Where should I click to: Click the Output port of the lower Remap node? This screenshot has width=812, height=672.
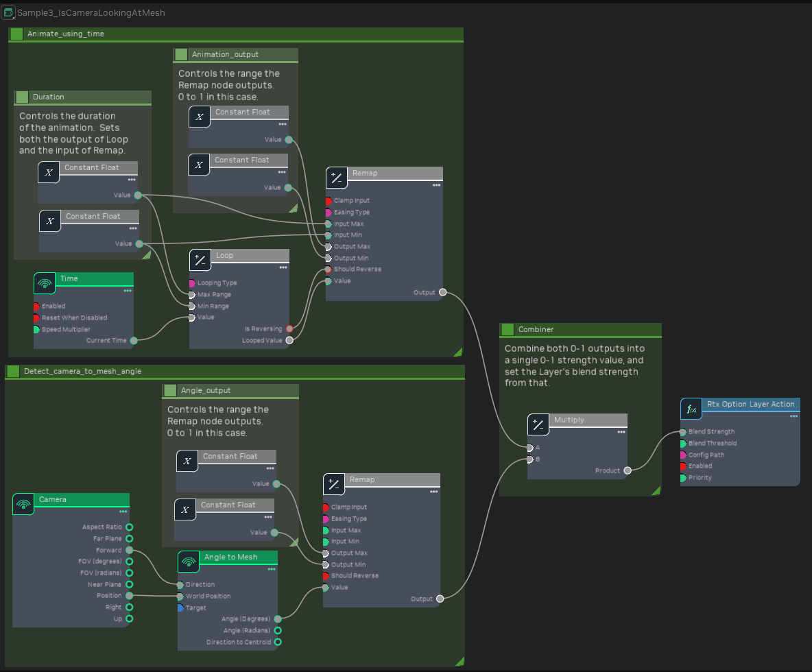click(440, 598)
